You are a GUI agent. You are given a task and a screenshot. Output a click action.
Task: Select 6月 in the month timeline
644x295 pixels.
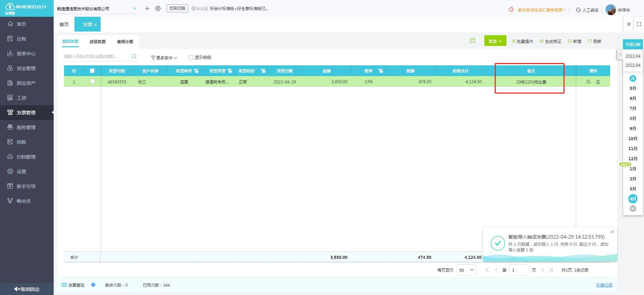(633, 99)
